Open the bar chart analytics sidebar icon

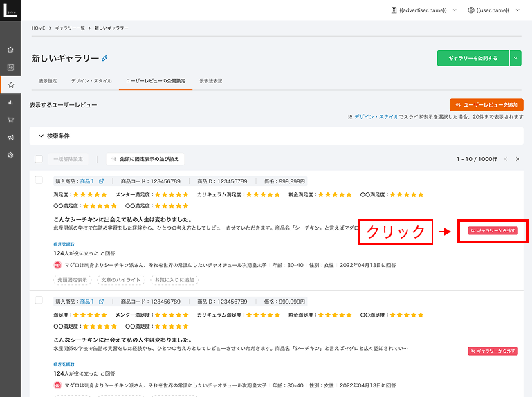(10, 102)
